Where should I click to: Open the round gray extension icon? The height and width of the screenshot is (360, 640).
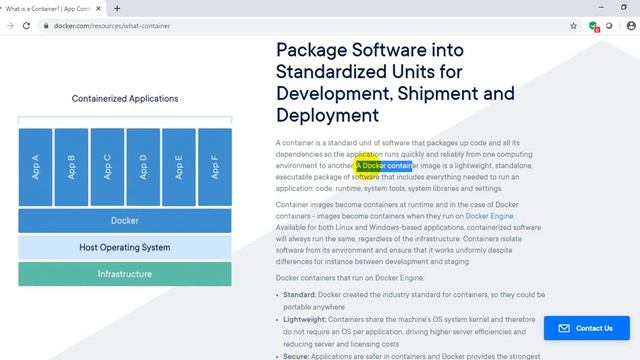click(609, 26)
